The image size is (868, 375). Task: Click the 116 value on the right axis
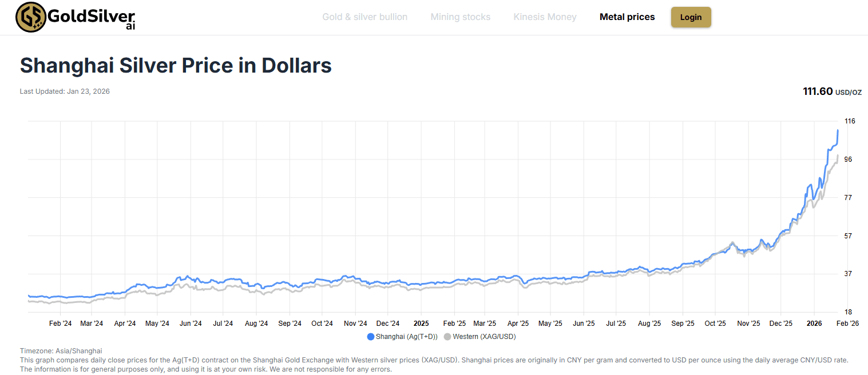pos(849,121)
